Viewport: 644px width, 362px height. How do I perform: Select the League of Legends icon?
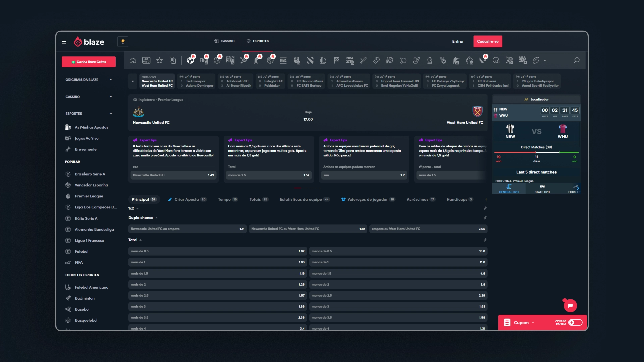pos(323,60)
